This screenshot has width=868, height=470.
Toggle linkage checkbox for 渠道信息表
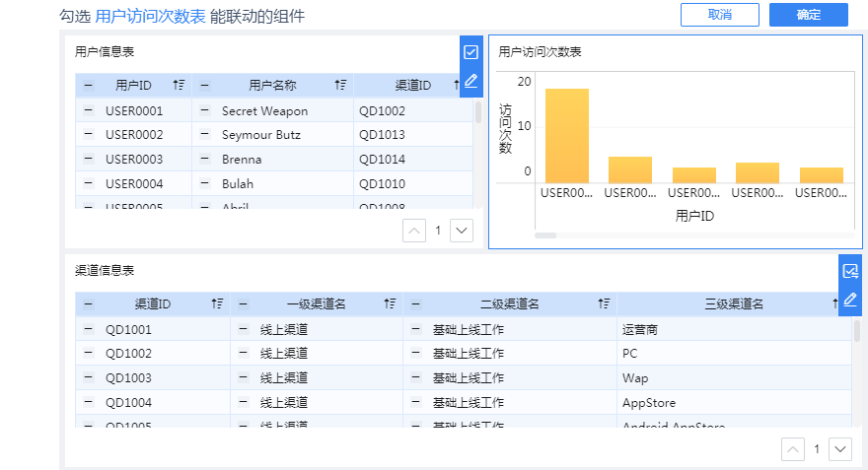click(x=849, y=271)
